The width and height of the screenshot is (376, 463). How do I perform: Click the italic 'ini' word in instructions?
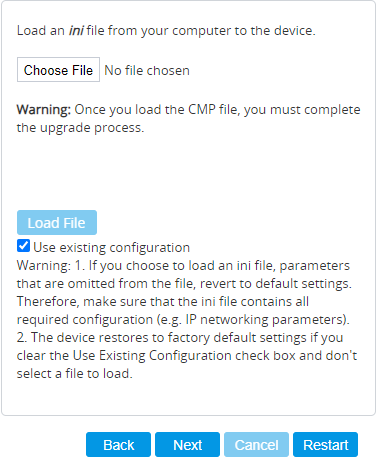pos(76,30)
